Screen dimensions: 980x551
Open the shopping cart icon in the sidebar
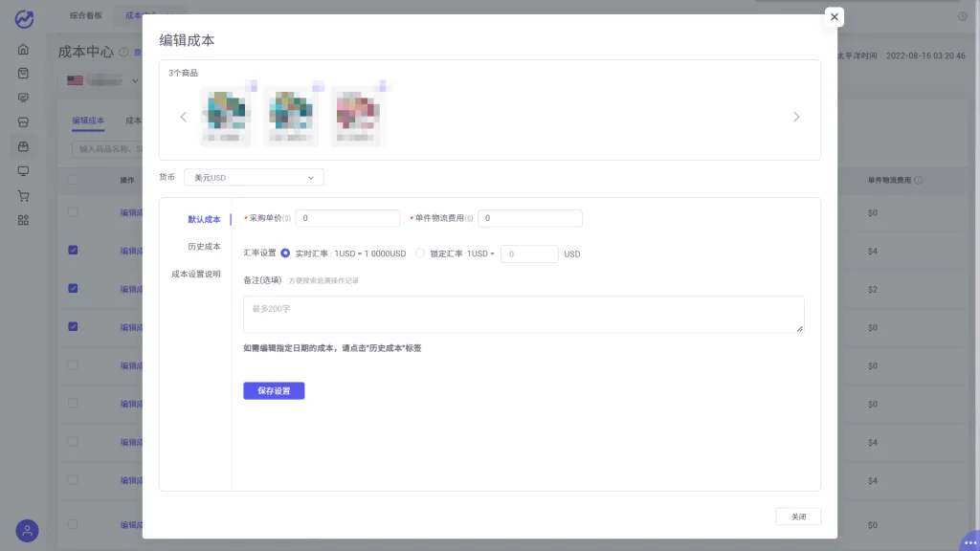pos(23,195)
